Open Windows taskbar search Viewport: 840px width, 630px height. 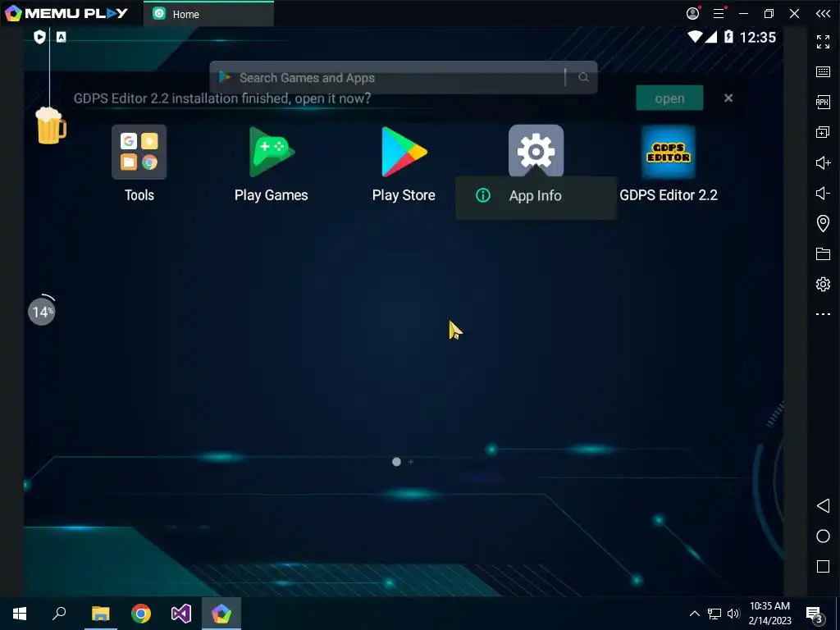point(59,614)
